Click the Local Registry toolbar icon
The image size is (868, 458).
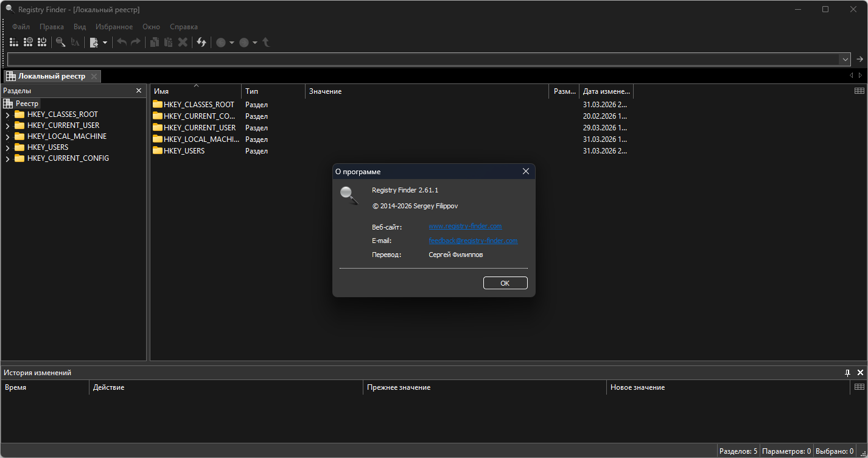[x=13, y=42]
